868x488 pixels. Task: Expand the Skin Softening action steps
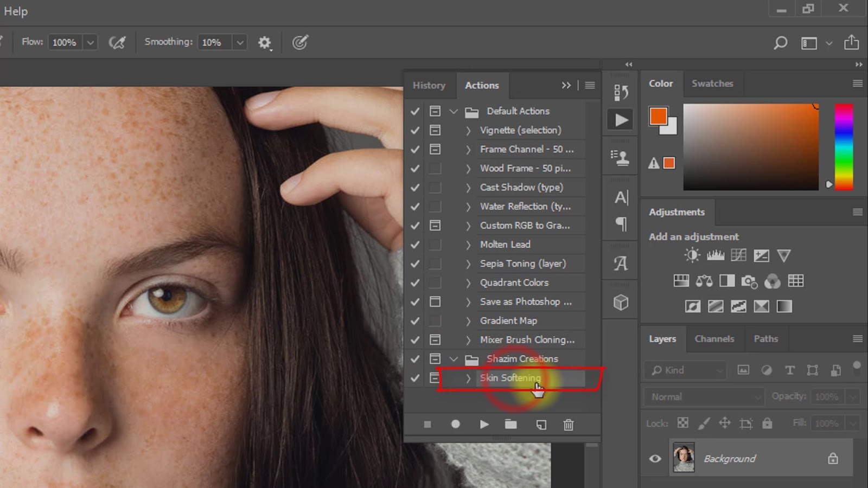[x=468, y=378]
